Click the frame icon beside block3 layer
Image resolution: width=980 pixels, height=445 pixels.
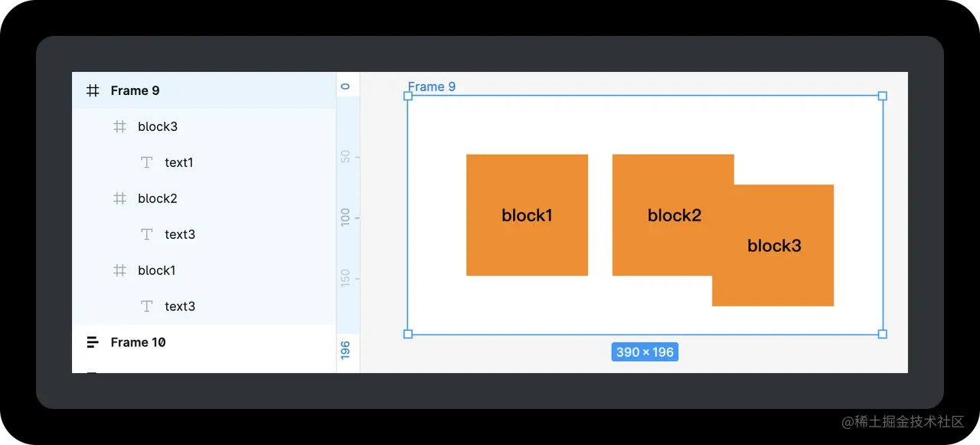[119, 126]
